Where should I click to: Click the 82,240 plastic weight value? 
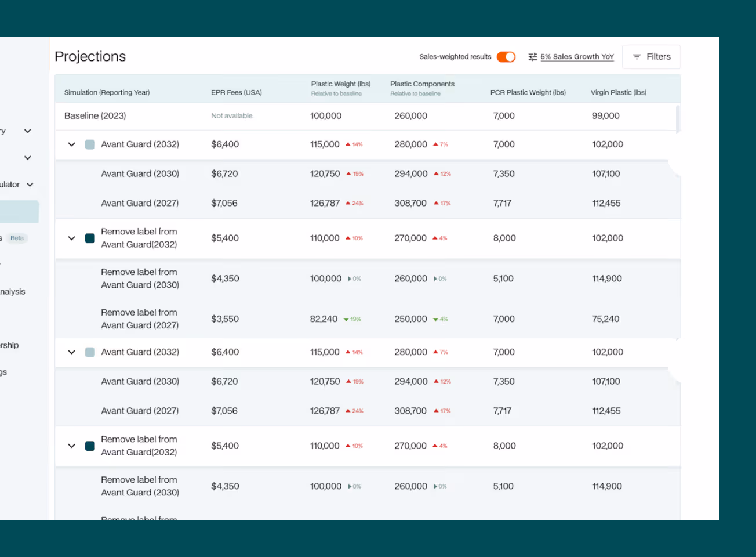pos(324,319)
